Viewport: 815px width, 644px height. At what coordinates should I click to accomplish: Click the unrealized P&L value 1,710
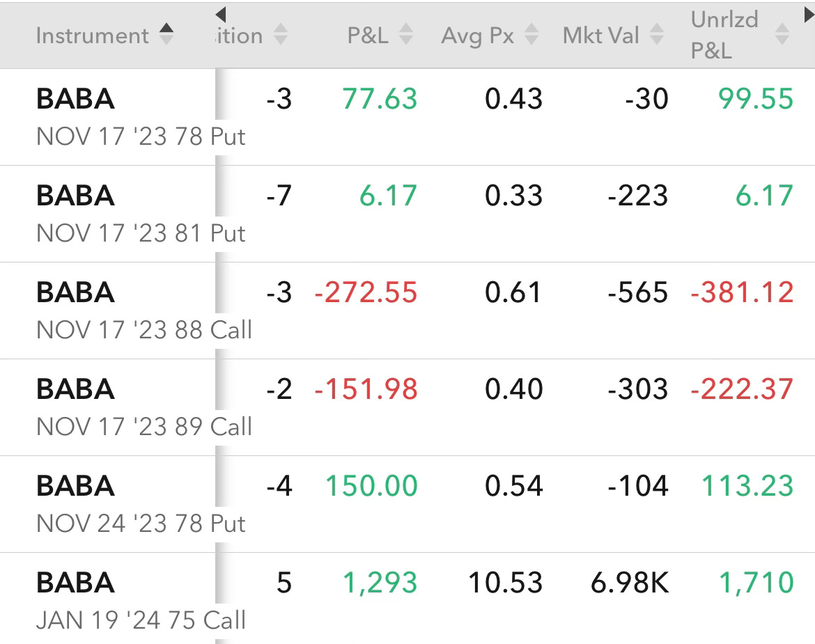pyautogui.click(x=756, y=583)
